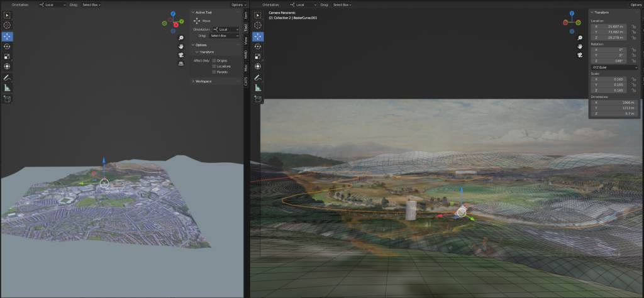This screenshot has width=644, height=298.
Task: Select the Rotate tool in left viewport
Action: pos(7,47)
